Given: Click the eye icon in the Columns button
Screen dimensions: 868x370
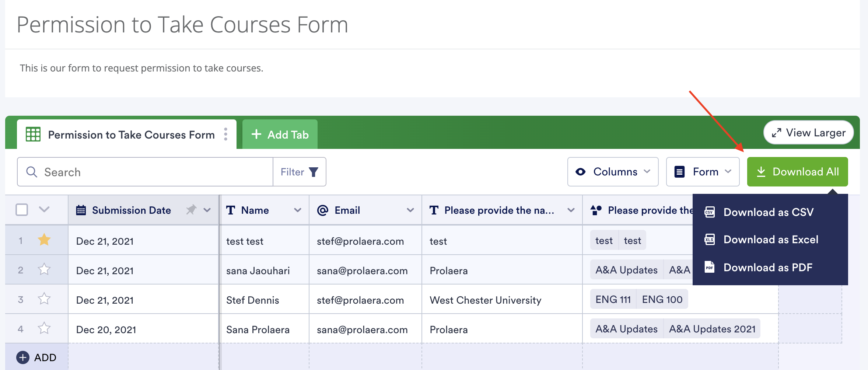Looking at the screenshot, I should coord(581,172).
